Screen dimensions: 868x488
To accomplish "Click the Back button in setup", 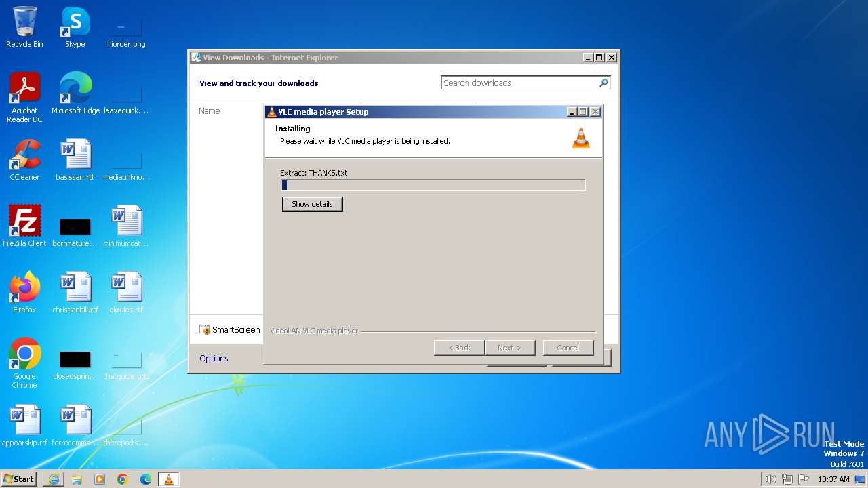I will click(459, 348).
